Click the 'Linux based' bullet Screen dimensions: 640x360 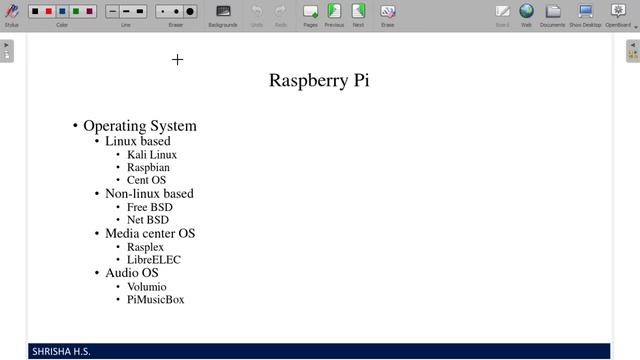click(138, 141)
